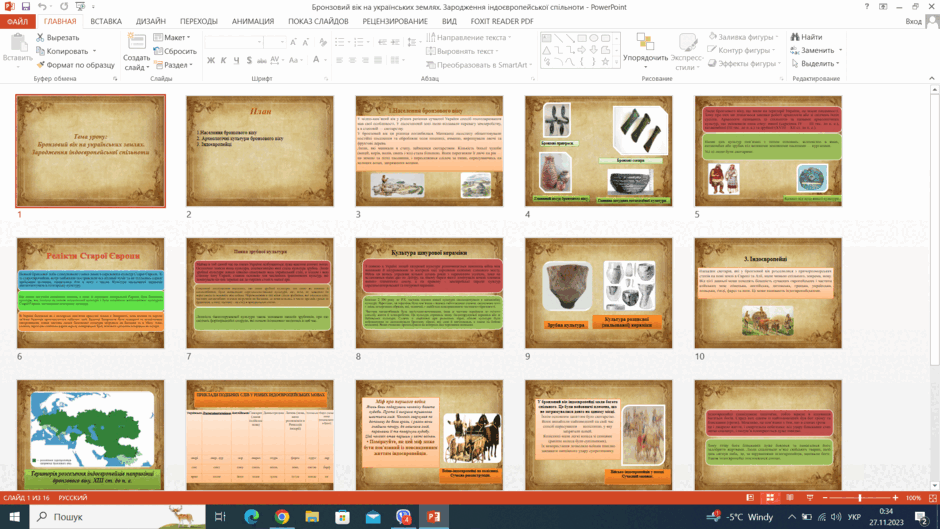Screen dimensions: 940x529
Task: Show hidden system tray icons
Action: pos(791,516)
